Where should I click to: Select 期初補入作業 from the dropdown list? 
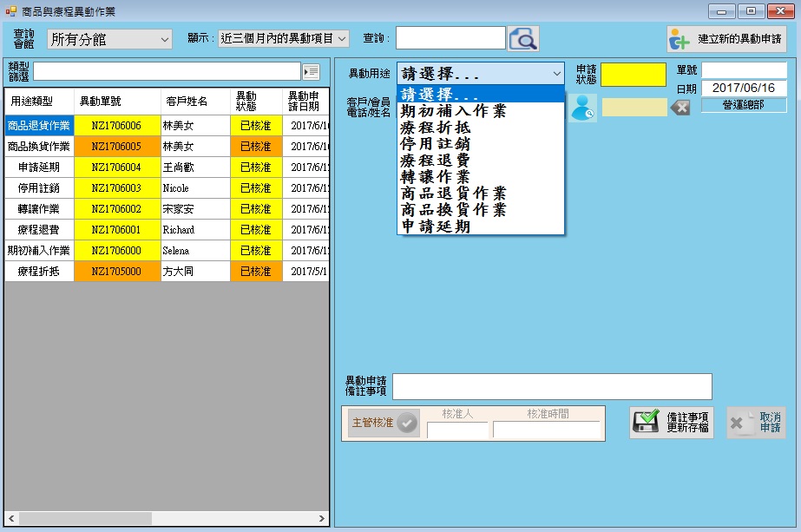click(x=453, y=111)
